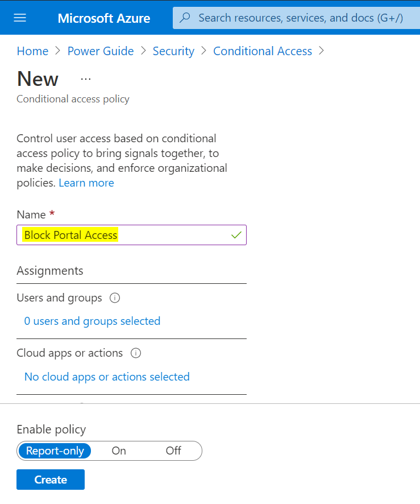Open No cloud apps or actions selected
This screenshot has height=504, width=420.
[107, 377]
